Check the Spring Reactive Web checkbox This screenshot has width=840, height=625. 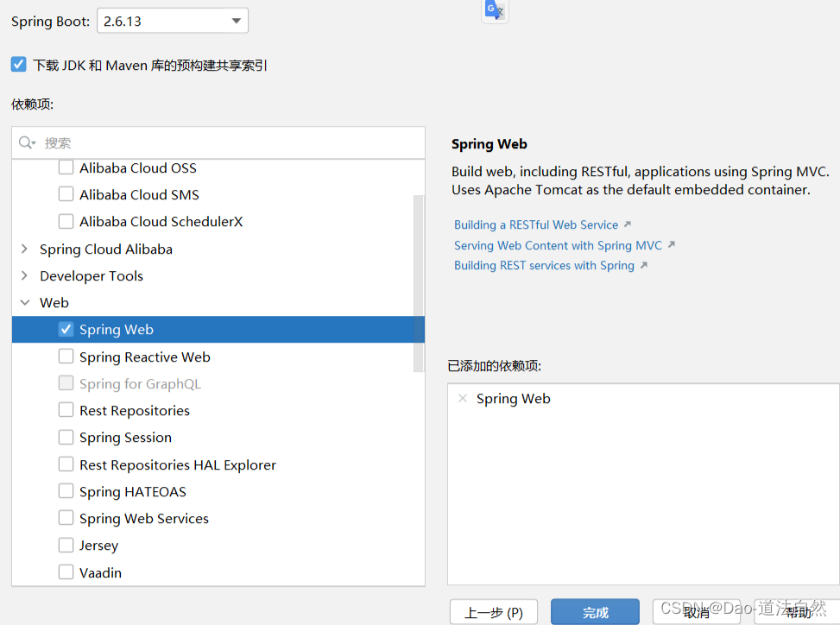(x=66, y=357)
